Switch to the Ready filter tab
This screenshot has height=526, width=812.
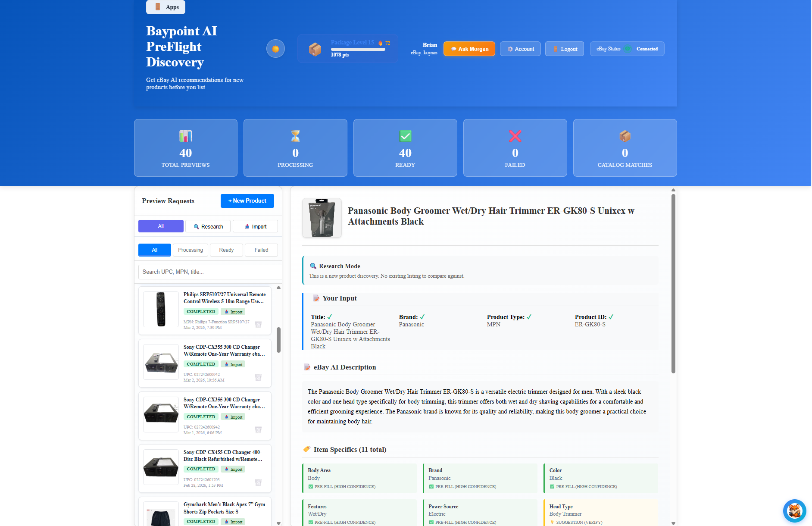(x=226, y=250)
